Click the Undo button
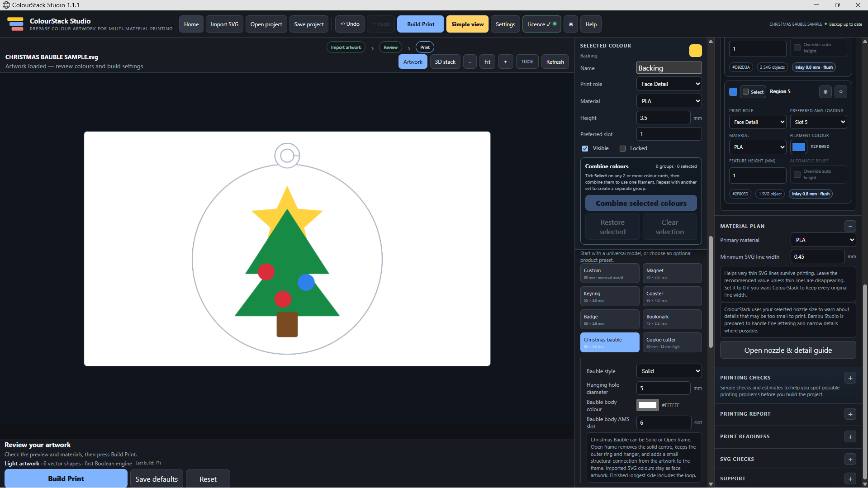Image resolution: width=868 pixels, height=488 pixels. (x=350, y=24)
